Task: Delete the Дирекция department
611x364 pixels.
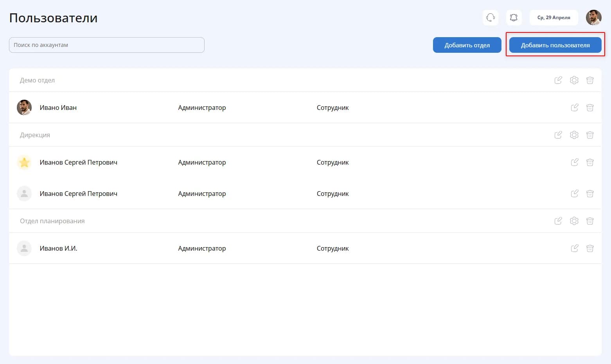Action: point(590,135)
